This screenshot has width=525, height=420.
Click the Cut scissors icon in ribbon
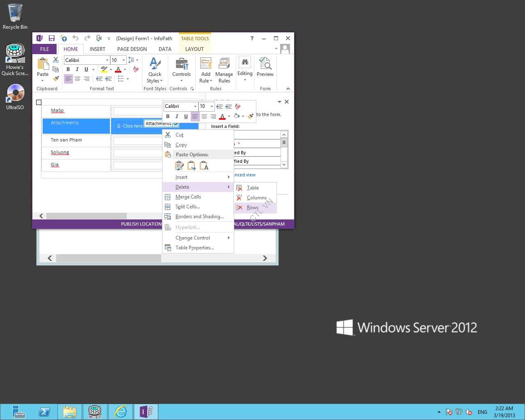(56, 60)
